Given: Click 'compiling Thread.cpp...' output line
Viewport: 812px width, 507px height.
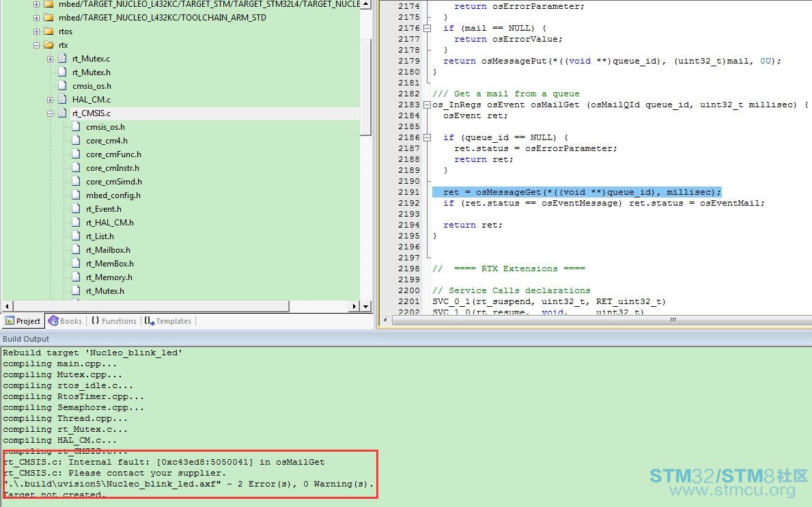Looking at the screenshot, I should point(66,418).
